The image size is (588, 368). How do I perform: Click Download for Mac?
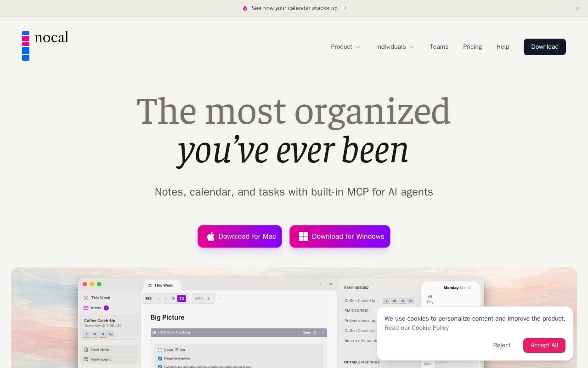pos(240,236)
